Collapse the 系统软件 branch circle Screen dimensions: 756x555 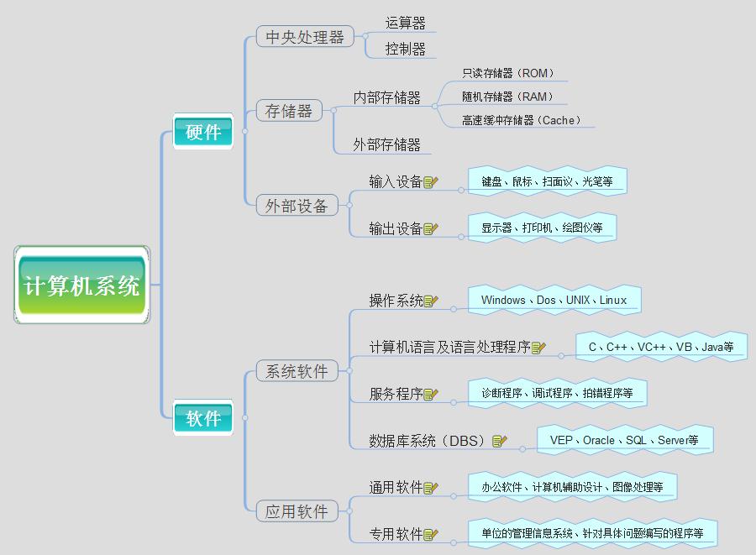[349, 370]
